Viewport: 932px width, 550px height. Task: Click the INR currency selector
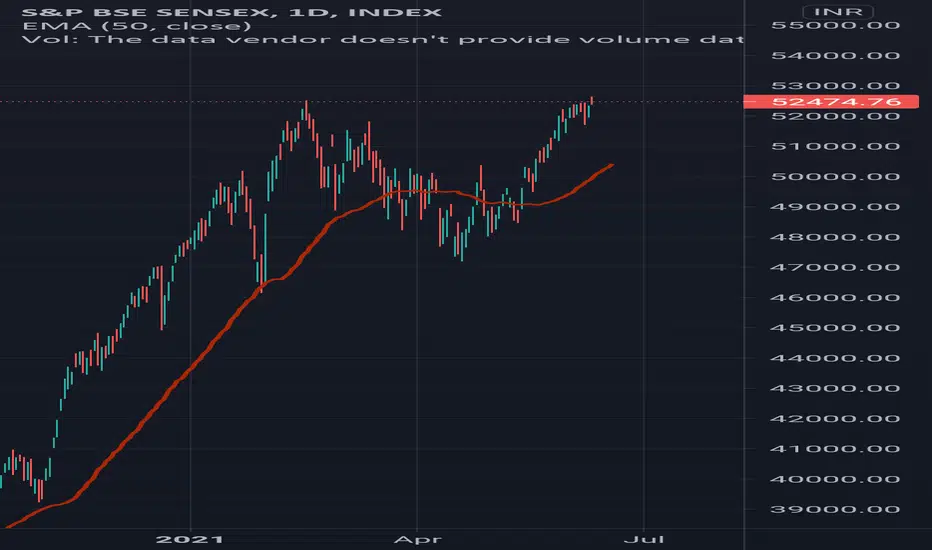(x=837, y=12)
